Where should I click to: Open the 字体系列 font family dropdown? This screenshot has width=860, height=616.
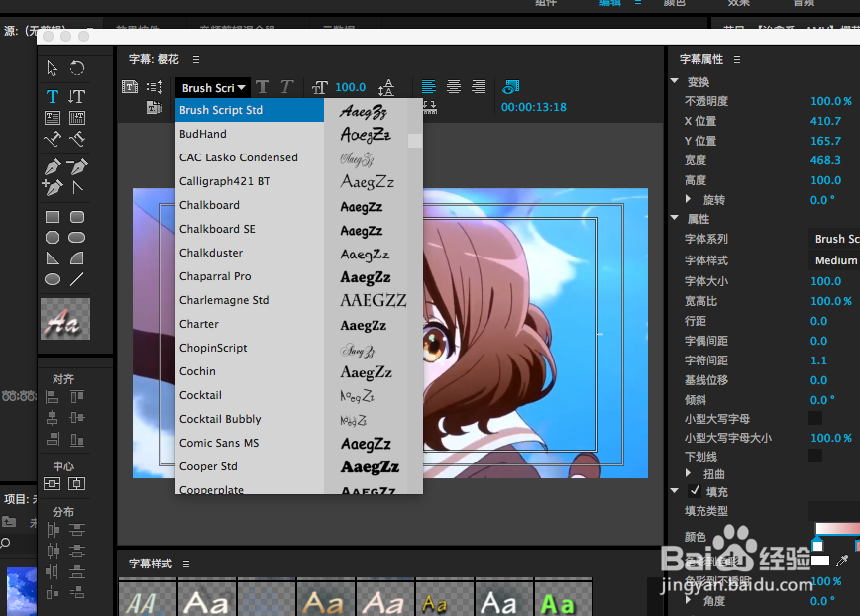pos(834,239)
